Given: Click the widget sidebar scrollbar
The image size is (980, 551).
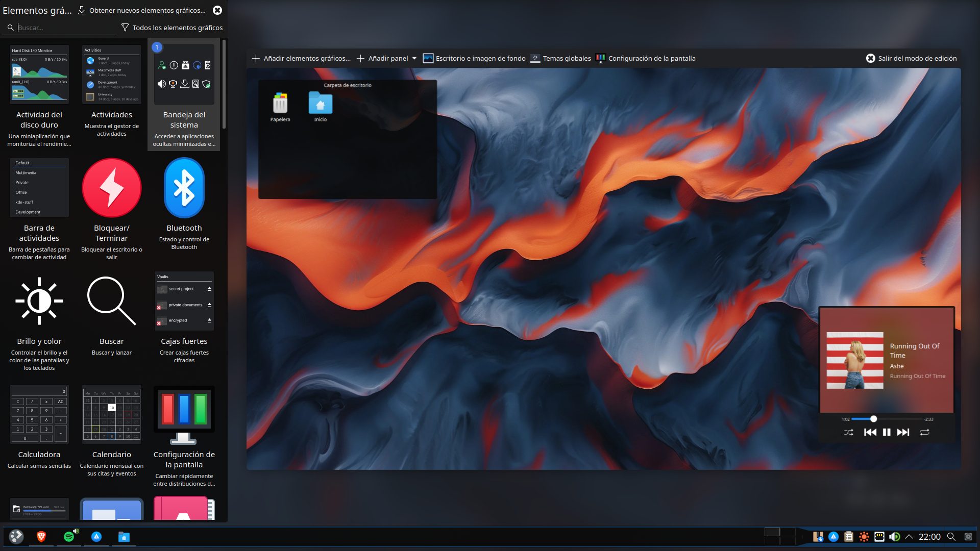Looking at the screenshot, I should tap(224, 84).
